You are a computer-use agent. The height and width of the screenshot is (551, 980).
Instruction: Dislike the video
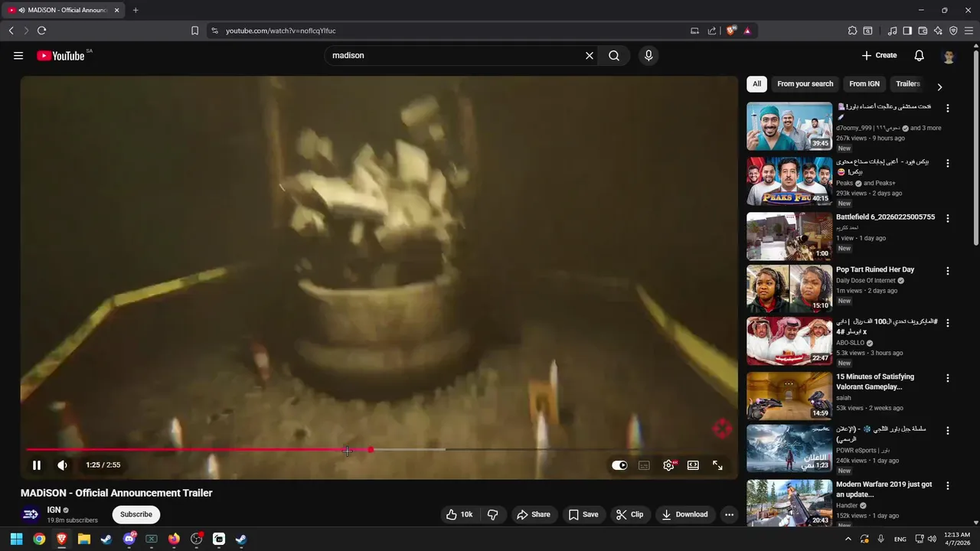[493, 514]
